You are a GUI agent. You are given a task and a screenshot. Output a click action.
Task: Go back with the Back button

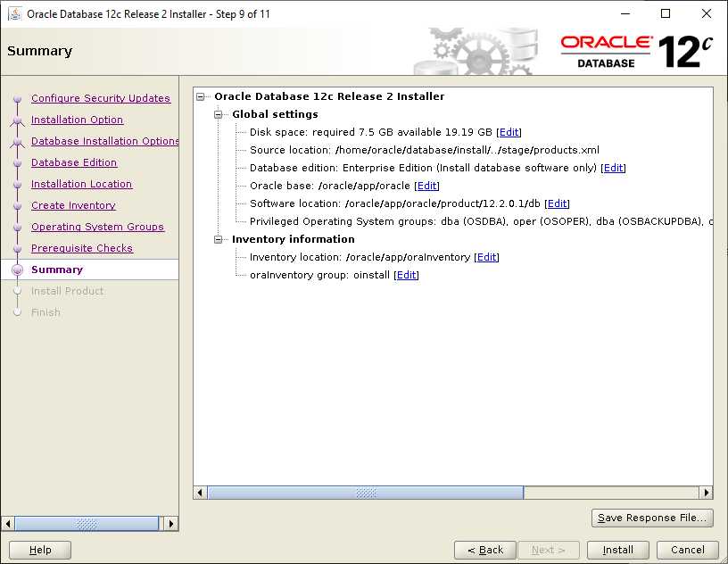[x=485, y=550]
